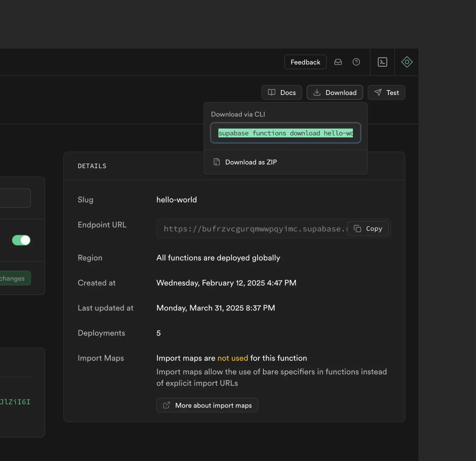Open the AI assistant diamond icon
Screen dimensions: 476x461
[x=407, y=62]
